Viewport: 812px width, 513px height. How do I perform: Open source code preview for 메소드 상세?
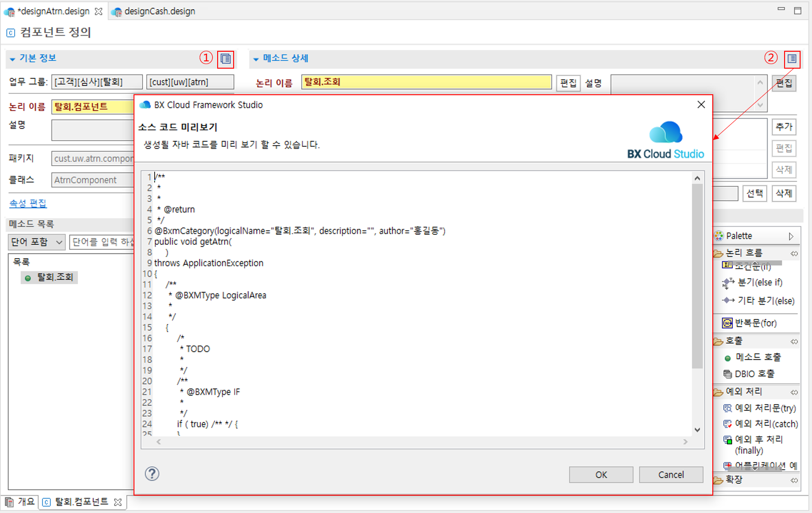[x=792, y=59]
